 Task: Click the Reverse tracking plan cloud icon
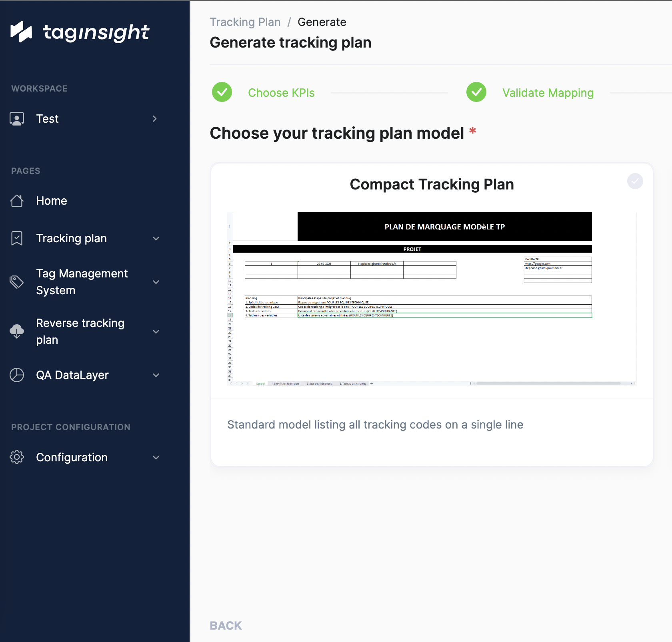(x=17, y=331)
